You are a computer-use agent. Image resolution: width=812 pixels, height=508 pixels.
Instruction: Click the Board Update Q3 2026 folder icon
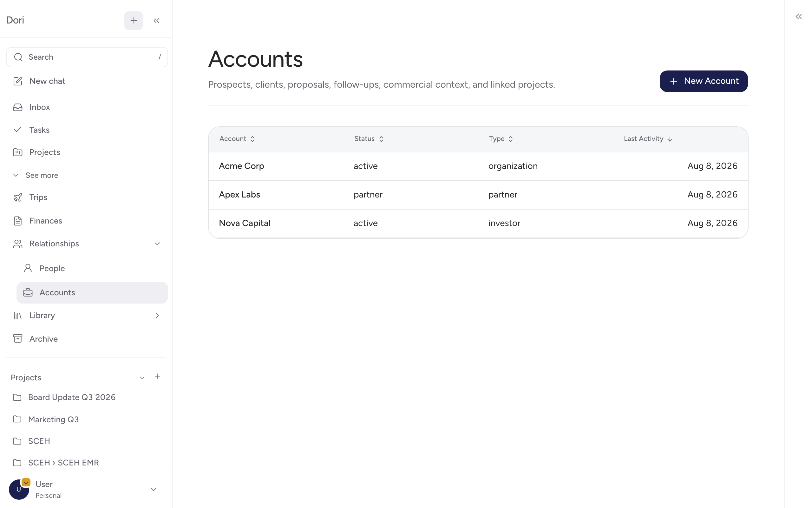point(17,398)
